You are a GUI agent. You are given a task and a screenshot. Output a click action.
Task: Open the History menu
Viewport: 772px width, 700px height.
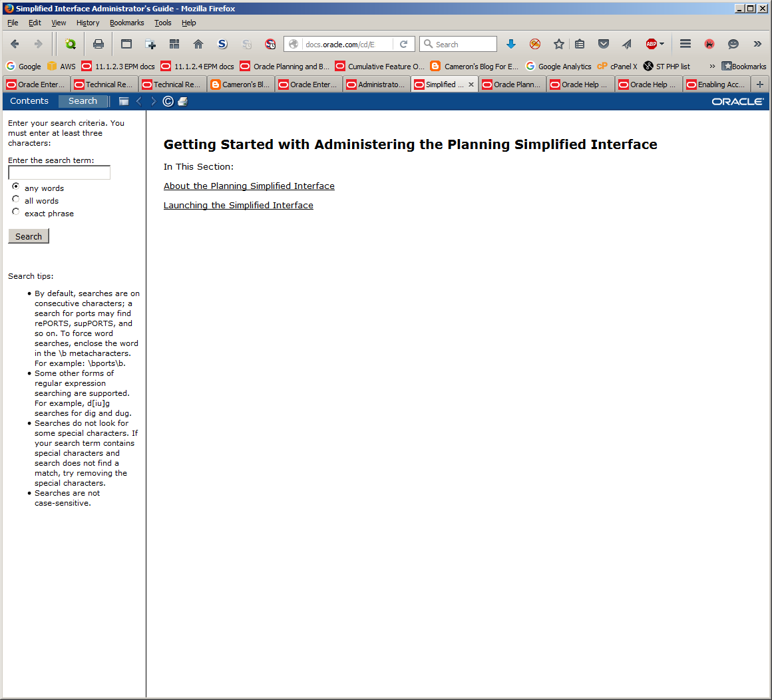click(x=88, y=23)
